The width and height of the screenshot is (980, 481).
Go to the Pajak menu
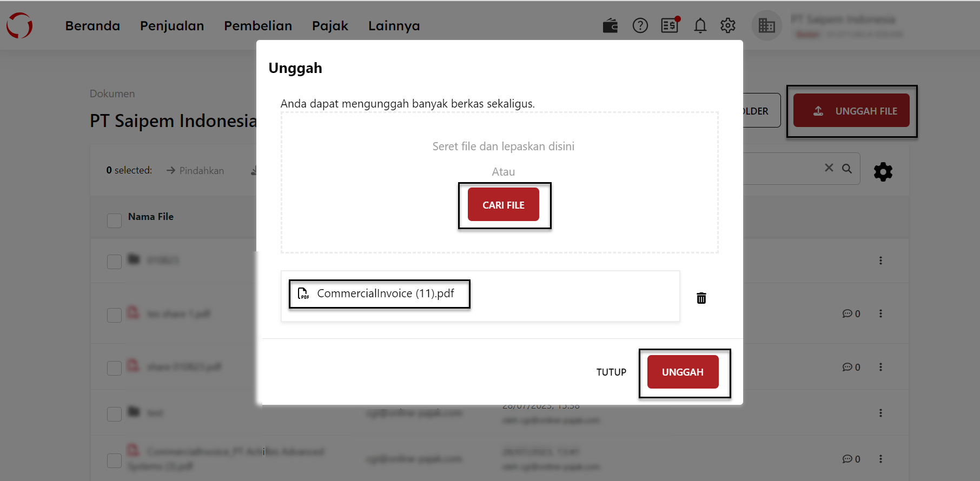[330, 26]
